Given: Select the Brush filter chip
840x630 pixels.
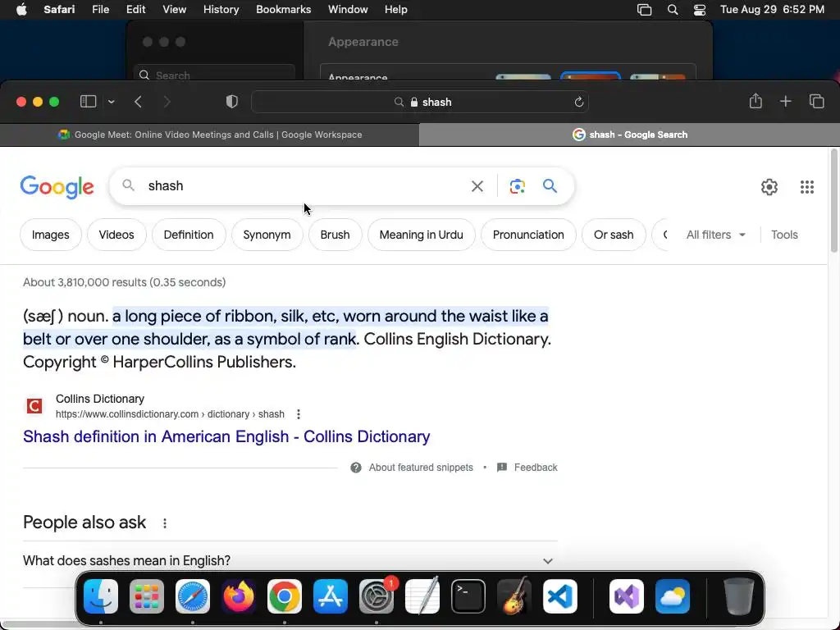Looking at the screenshot, I should point(335,235).
